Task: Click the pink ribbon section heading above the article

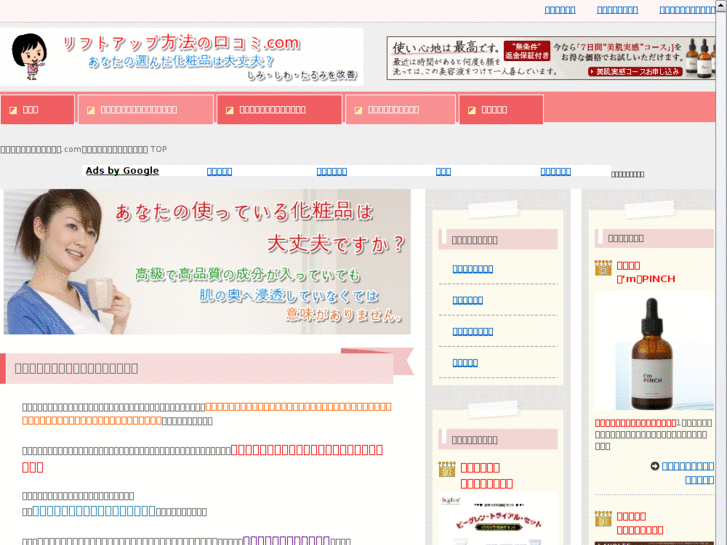Action: [207, 367]
